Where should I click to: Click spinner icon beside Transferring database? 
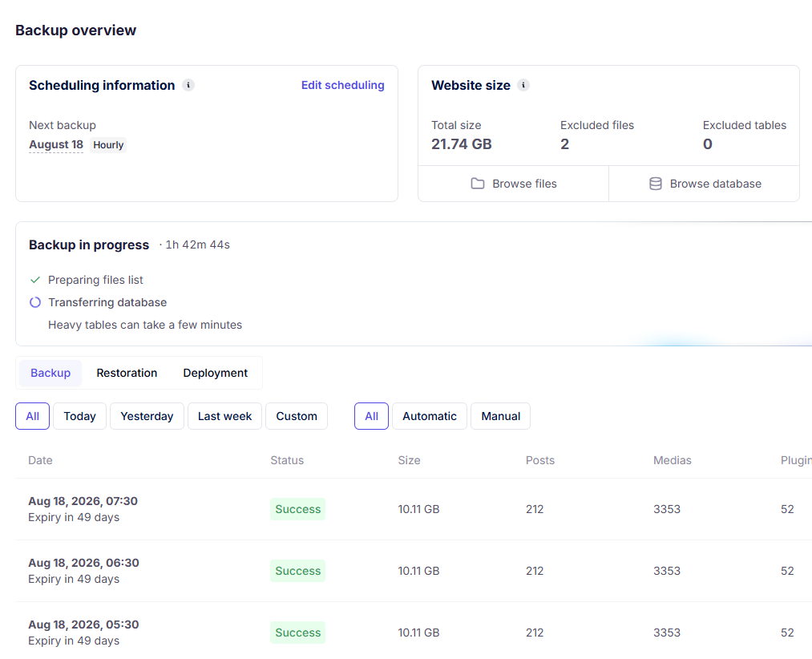(35, 302)
